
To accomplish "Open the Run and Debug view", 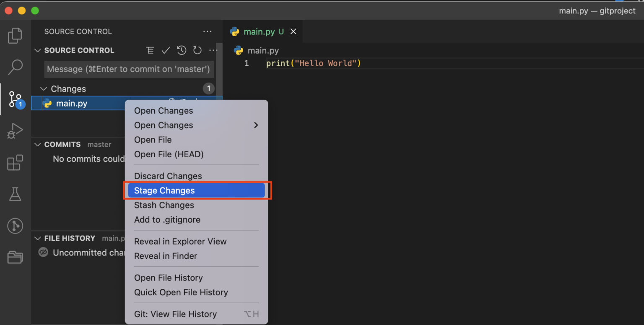I will 15,131.
